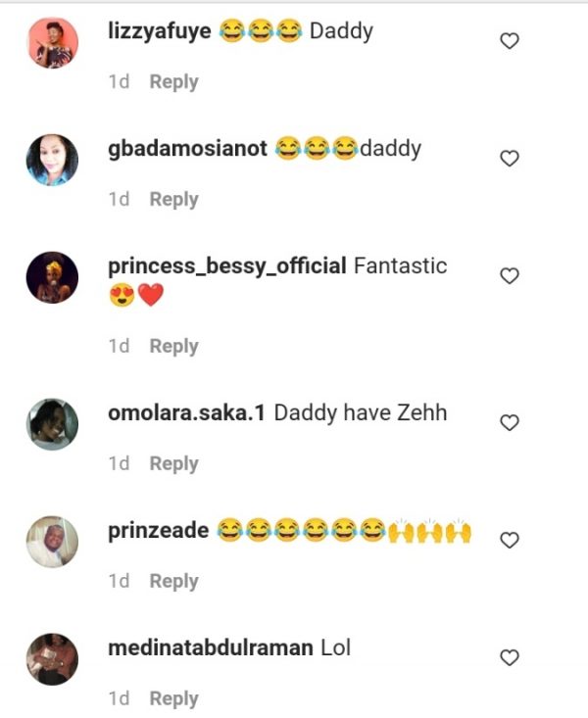Reply to medinatabdulraman's comment
588x718 pixels.
(173, 699)
